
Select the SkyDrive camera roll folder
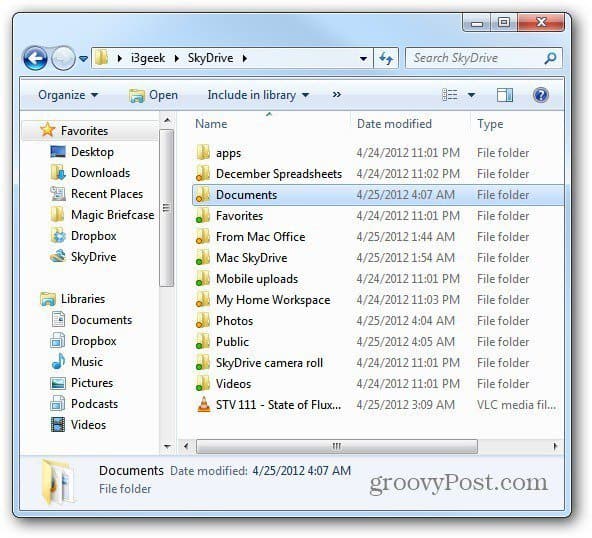click(378, 363)
